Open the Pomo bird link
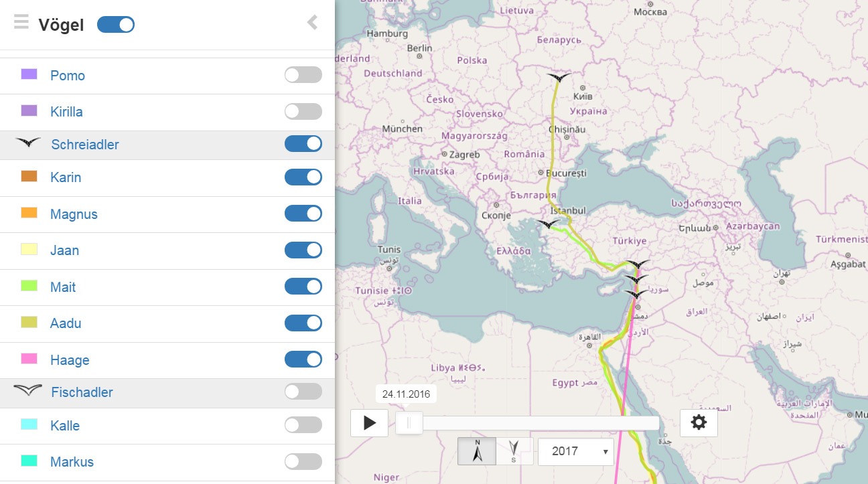Image resolution: width=868 pixels, height=484 pixels. [x=68, y=76]
